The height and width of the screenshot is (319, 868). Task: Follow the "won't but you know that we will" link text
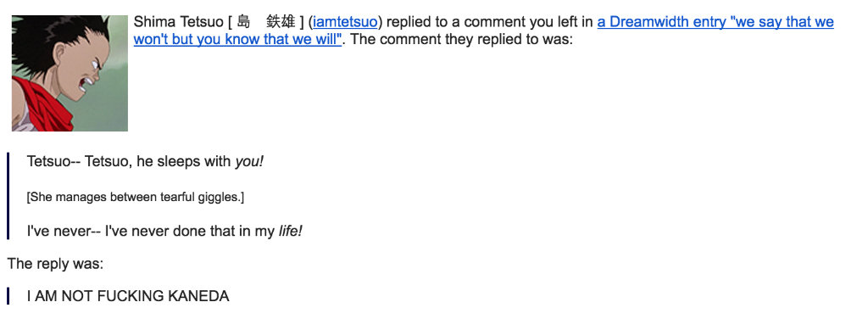tap(238, 41)
